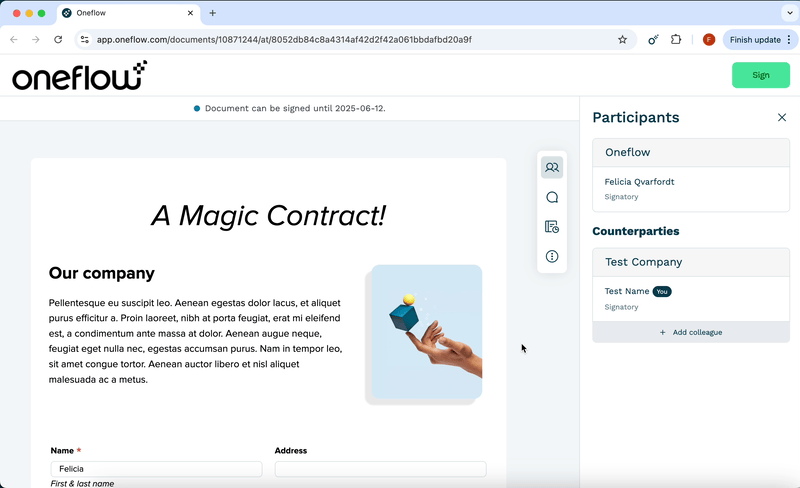Click the green Sign button
Screen dimensions: 800x488
click(x=761, y=75)
